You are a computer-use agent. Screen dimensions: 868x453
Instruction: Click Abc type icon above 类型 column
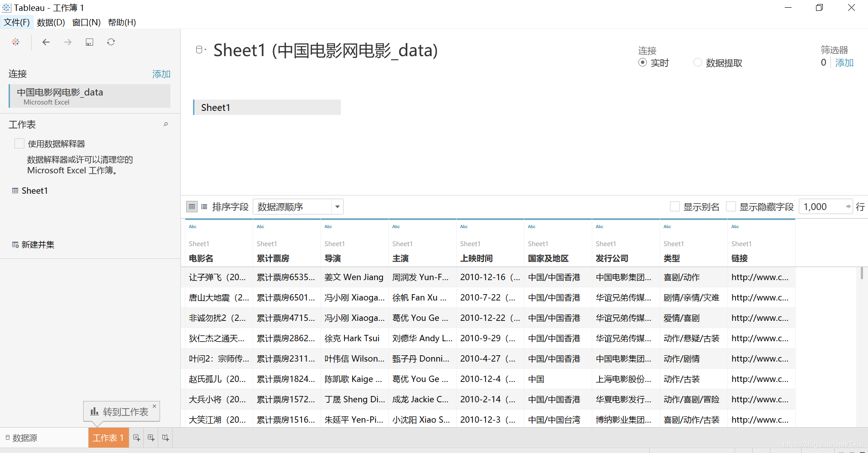coord(667,227)
